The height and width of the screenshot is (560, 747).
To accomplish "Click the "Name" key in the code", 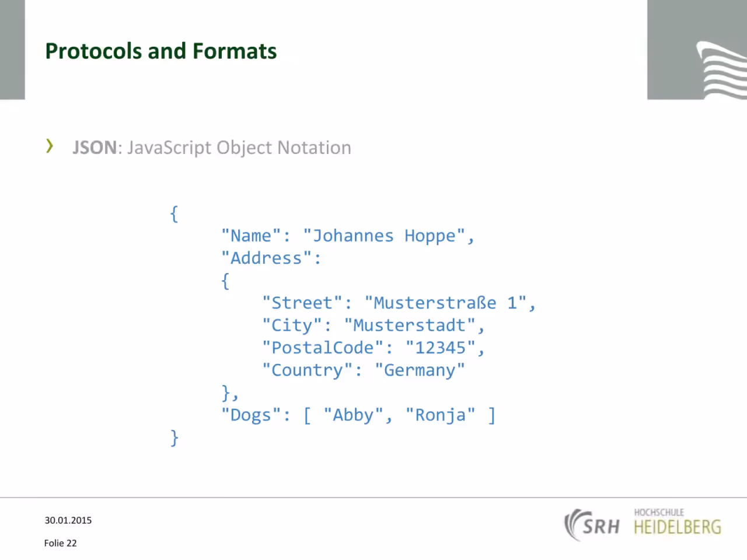I will click(252, 236).
